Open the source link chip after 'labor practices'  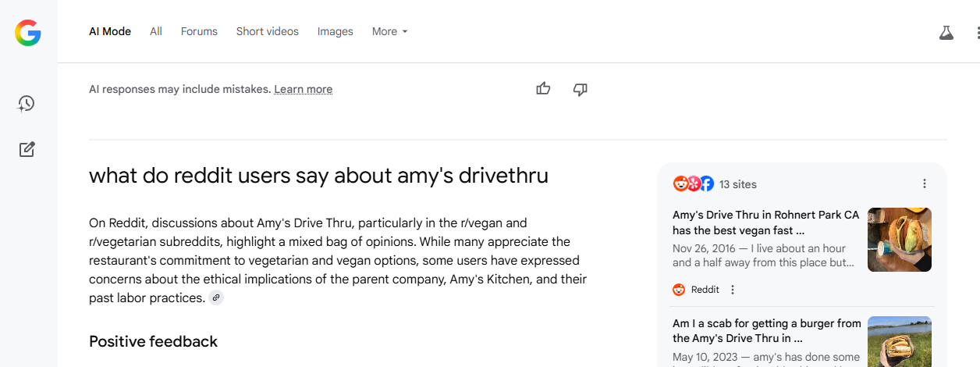[x=216, y=298]
